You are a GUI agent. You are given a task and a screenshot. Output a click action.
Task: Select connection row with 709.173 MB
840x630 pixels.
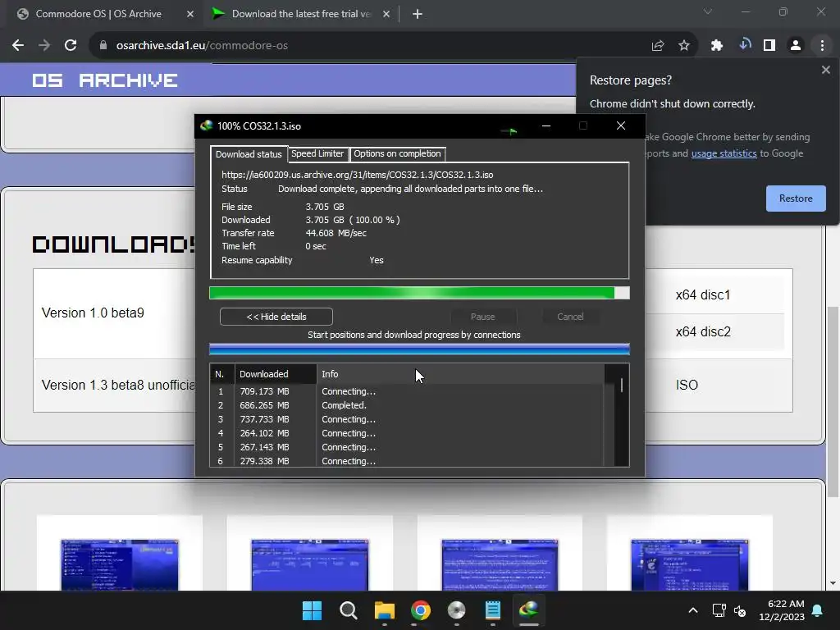tap(407, 391)
